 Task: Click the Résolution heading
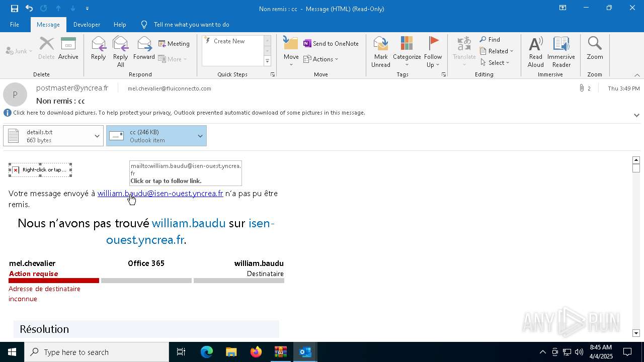[x=44, y=329]
